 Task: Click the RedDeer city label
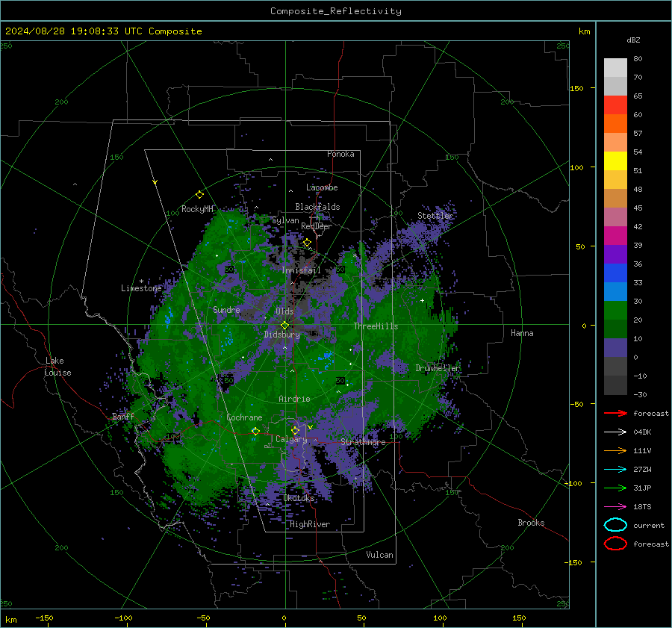[x=317, y=226]
